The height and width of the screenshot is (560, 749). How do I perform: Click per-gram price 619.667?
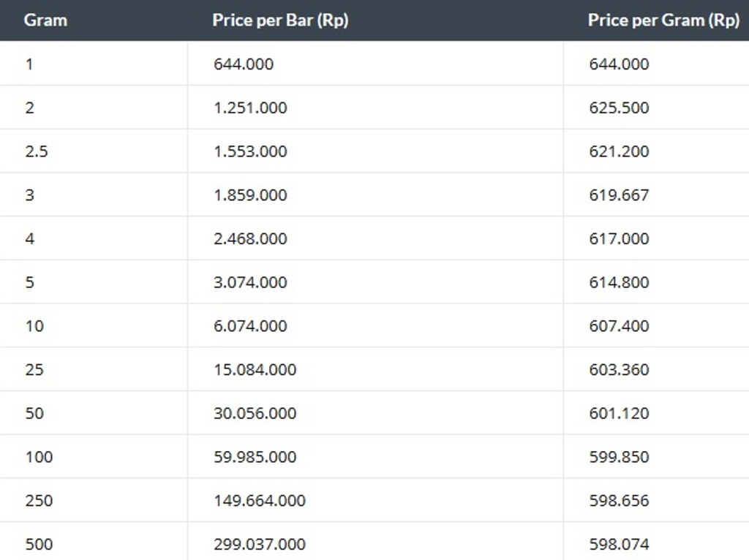[619, 195]
